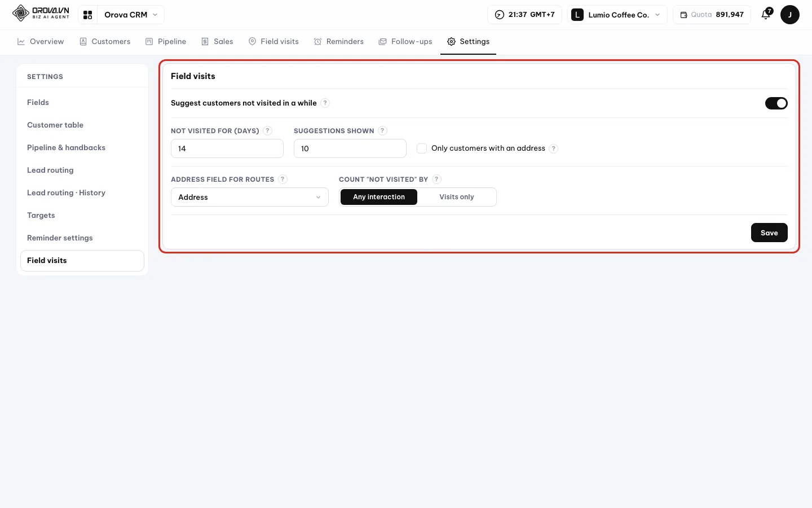Open the Address field dropdown
Image resolution: width=812 pixels, height=508 pixels.
point(250,197)
